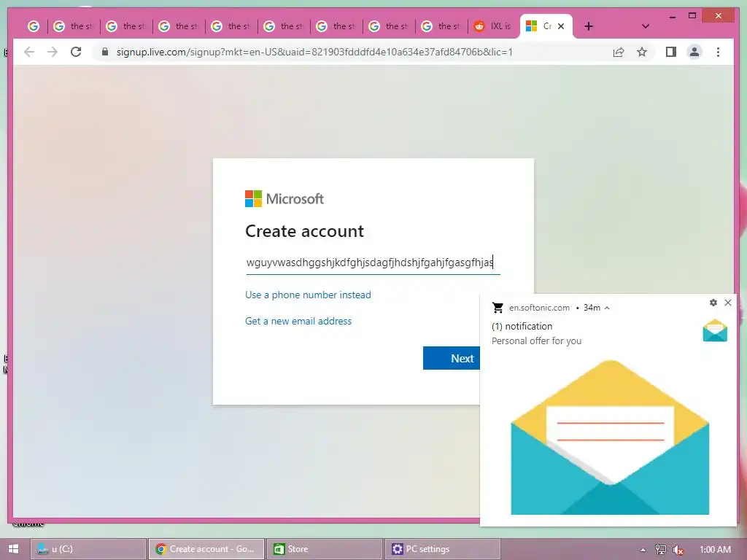Screen dimensions: 747x560
Task: Click the en.softonic.com source label
Action: pyautogui.click(x=539, y=308)
